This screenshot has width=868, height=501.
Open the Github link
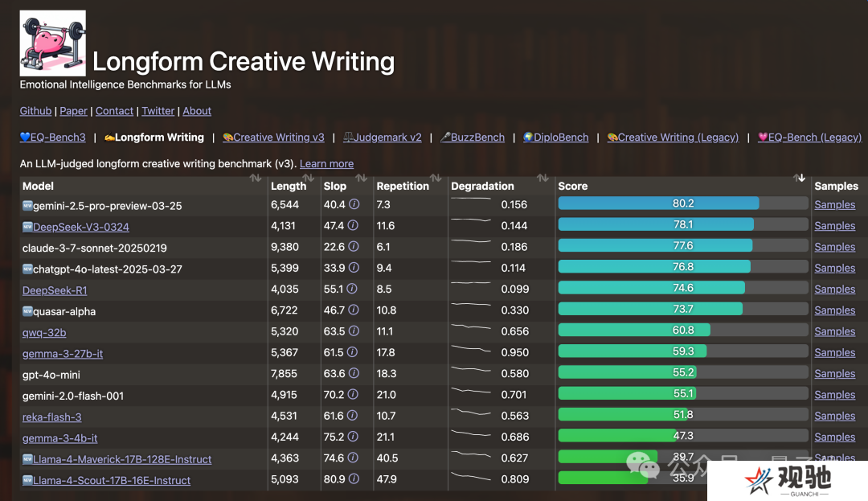click(x=35, y=111)
